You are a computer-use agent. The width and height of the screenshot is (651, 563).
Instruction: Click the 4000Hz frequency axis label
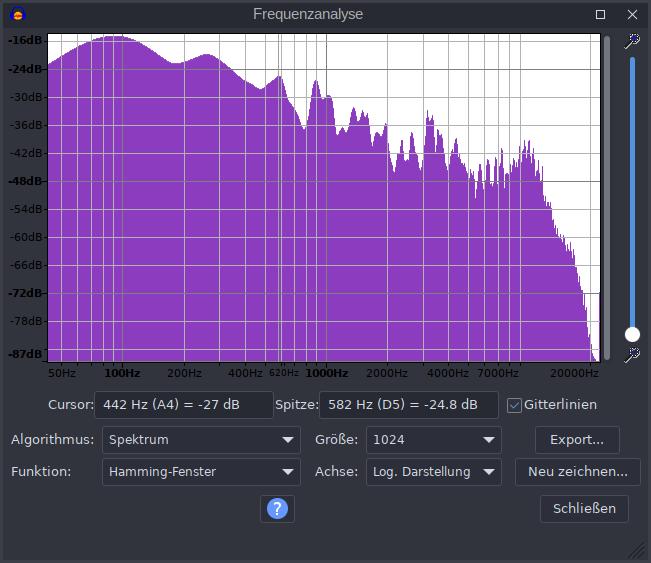448,373
